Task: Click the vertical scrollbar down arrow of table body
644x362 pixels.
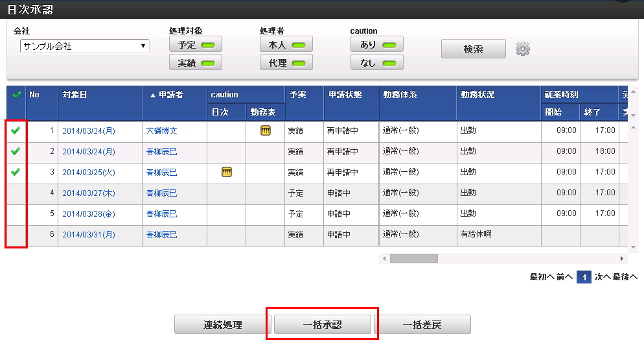Action: (634, 247)
